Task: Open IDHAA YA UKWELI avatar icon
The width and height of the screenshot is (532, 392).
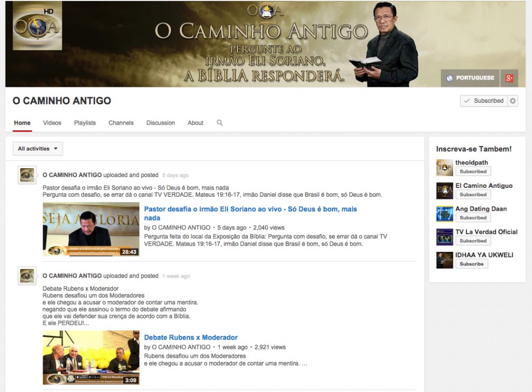Action: coord(445,260)
